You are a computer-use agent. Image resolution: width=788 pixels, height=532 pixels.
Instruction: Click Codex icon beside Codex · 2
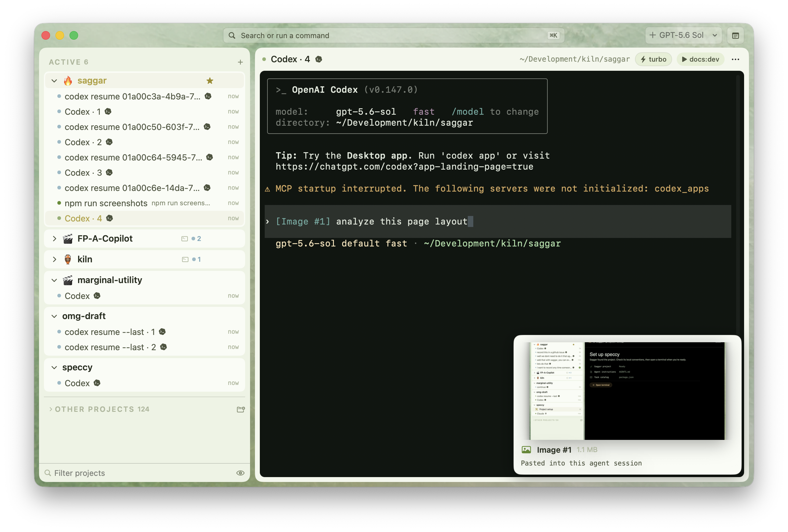click(109, 142)
